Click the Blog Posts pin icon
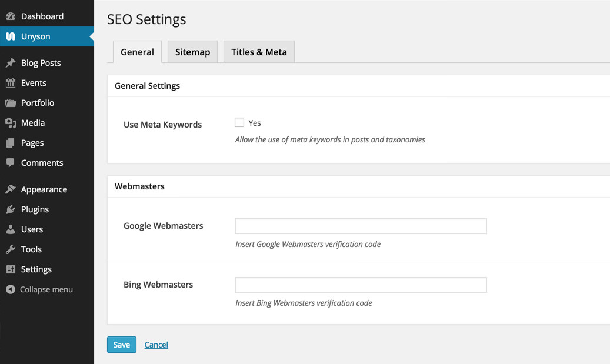This screenshot has width=610, height=364. 11,62
